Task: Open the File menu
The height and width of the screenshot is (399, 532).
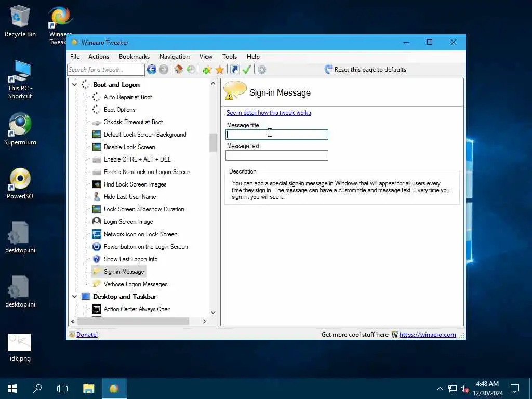Action: coord(75,57)
